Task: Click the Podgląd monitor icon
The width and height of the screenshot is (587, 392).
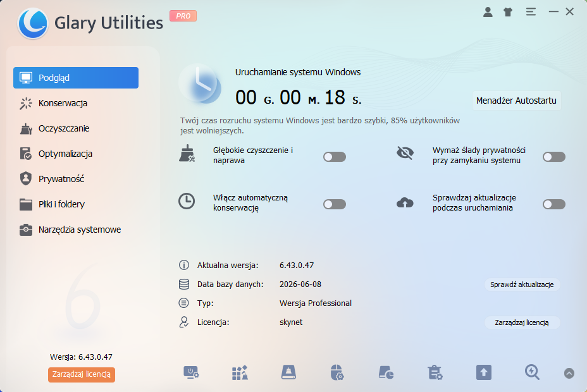Action: pos(26,78)
